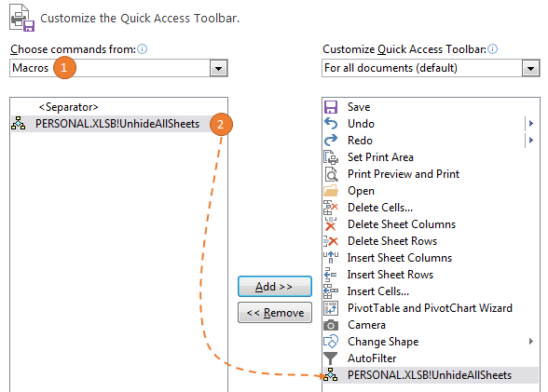The image size is (548, 392).
Task: Expand the Undo submenu arrow
Action: click(x=531, y=123)
